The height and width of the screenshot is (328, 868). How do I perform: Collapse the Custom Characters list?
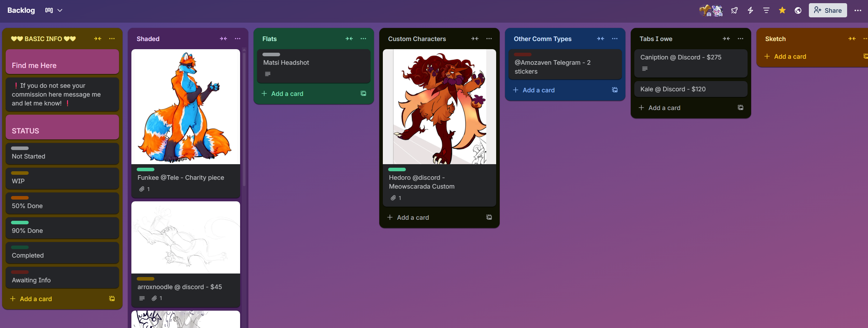point(475,39)
